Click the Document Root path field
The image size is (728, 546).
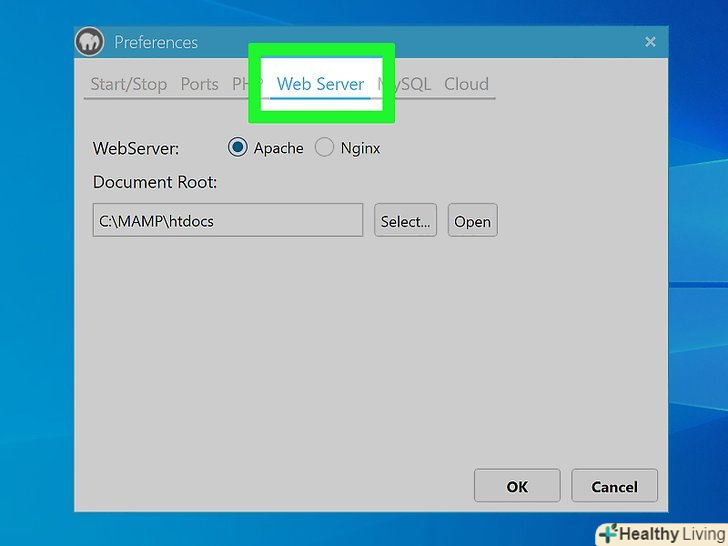[x=228, y=220]
